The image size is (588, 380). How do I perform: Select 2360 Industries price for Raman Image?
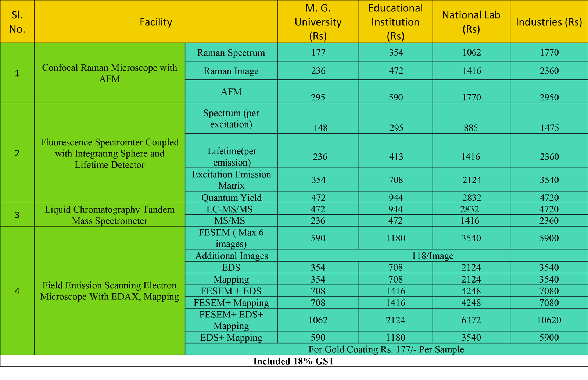pos(549,71)
